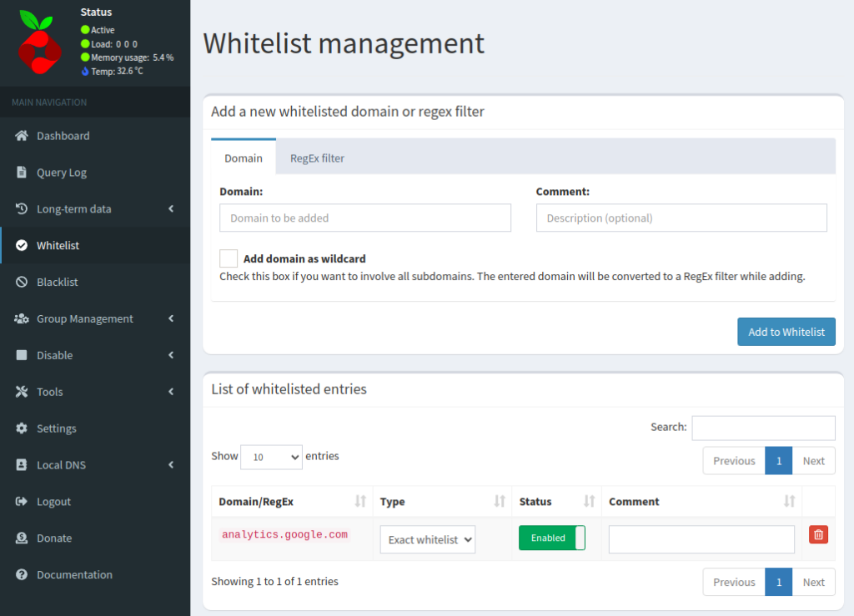Toggle Enabled status for analytics.google.com
854x616 pixels.
551,538
